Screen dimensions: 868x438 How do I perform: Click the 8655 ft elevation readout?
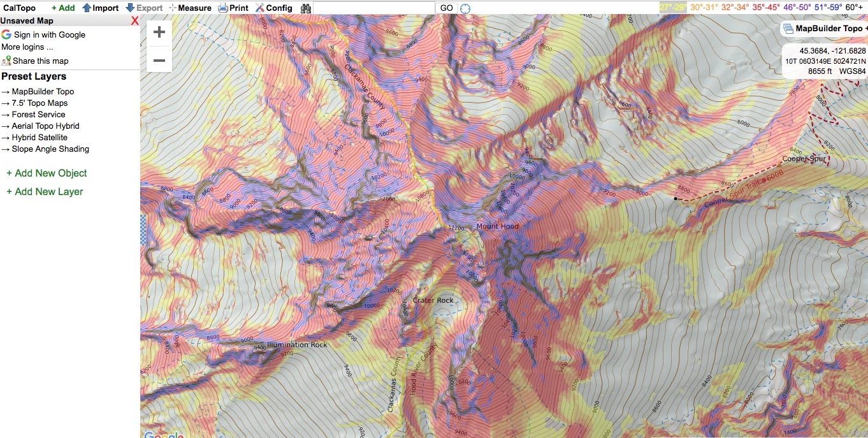[x=820, y=71]
